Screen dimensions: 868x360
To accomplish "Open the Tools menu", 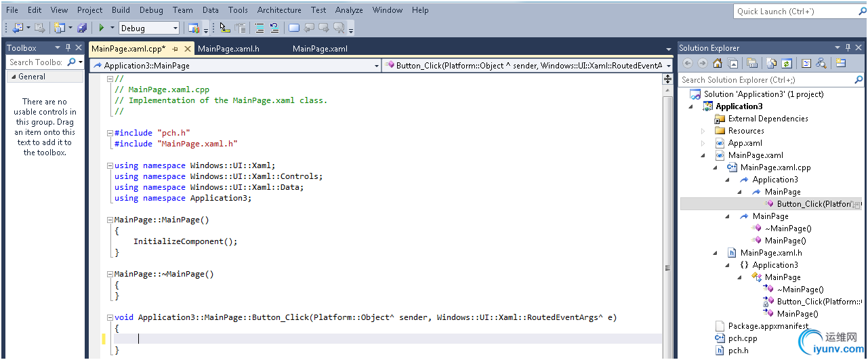I will point(238,10).
